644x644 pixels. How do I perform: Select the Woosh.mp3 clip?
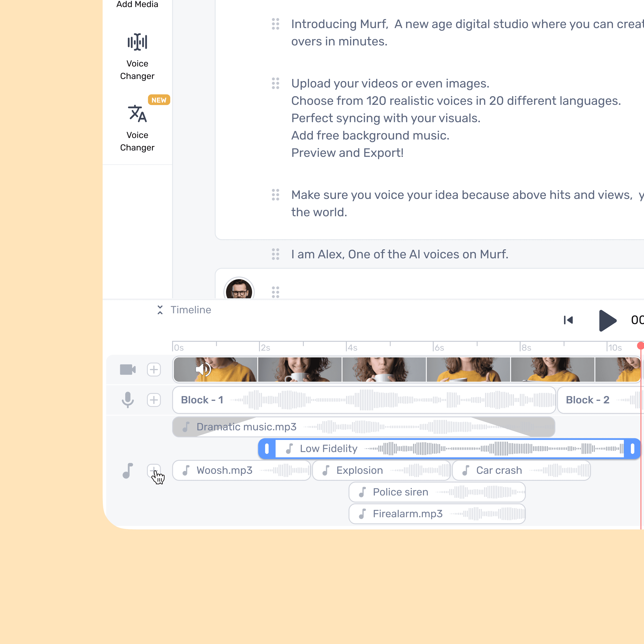242,470
